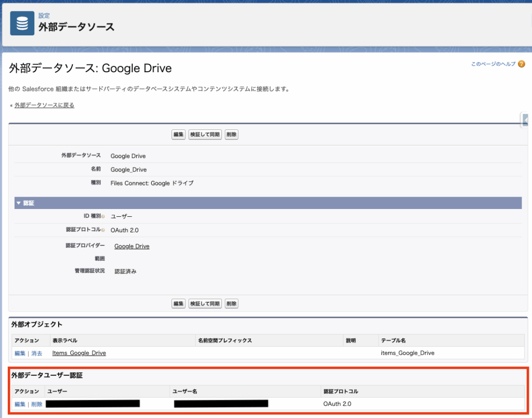Viewport: 532px width, 418px height.
Task: Open the Items_Google_Drive external object link
Action: 79,353
